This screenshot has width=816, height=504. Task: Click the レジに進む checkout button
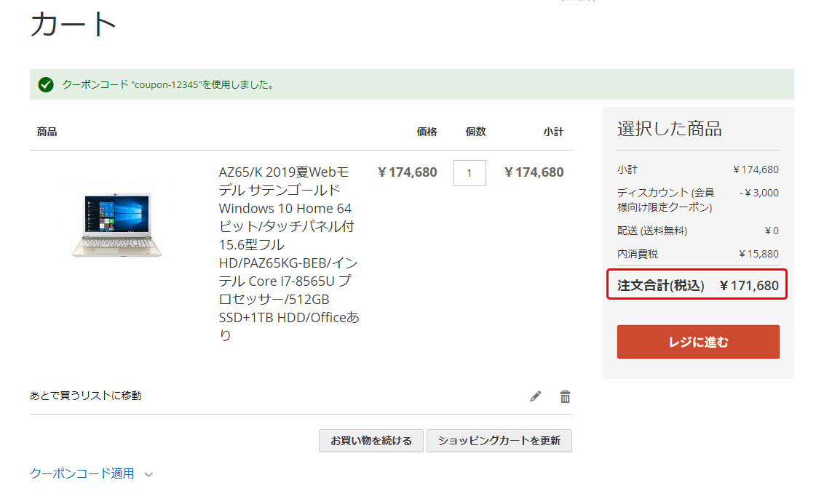pos(698,342)
